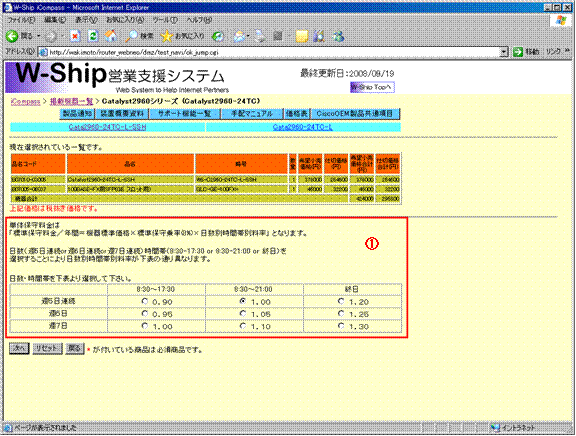576x436 pixels.
Task: Select 1.05 radio in 週6日 row
Action: (242, 313)
